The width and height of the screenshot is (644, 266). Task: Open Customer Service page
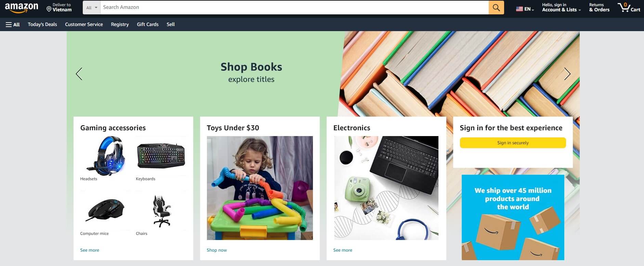pos(84,25)
